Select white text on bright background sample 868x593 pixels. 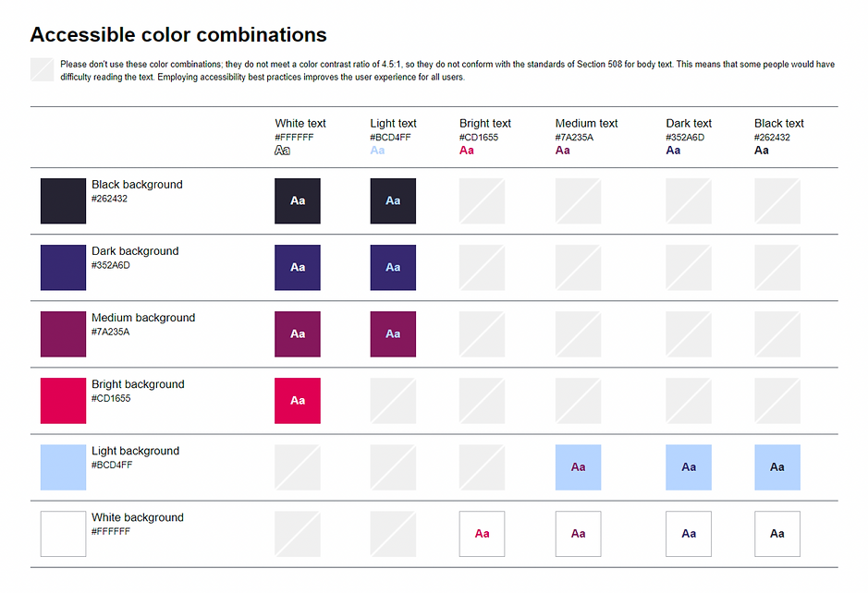click(x=298, y=401)
